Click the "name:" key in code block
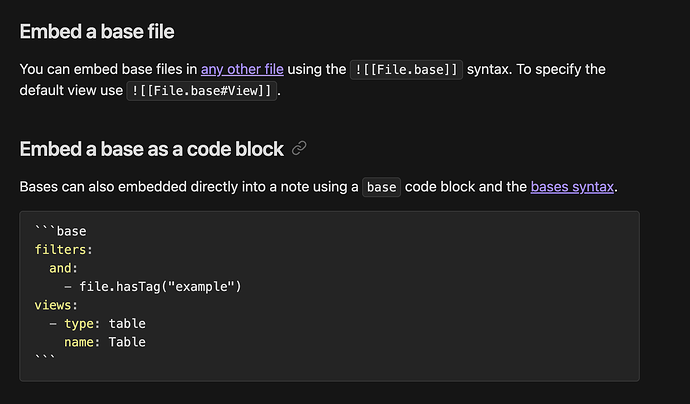The image size is (690, 404). (83, 342)
